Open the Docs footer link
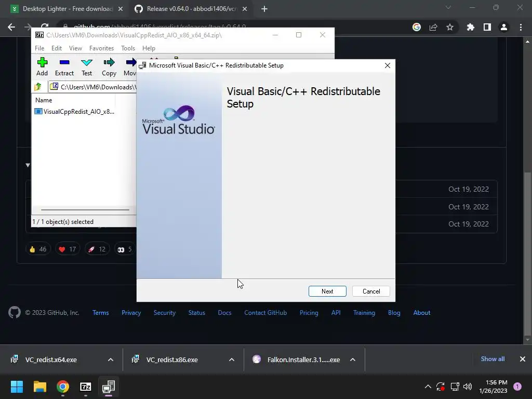Image resolution: width=532 pixels, height=399 pixels. [224, 312]
